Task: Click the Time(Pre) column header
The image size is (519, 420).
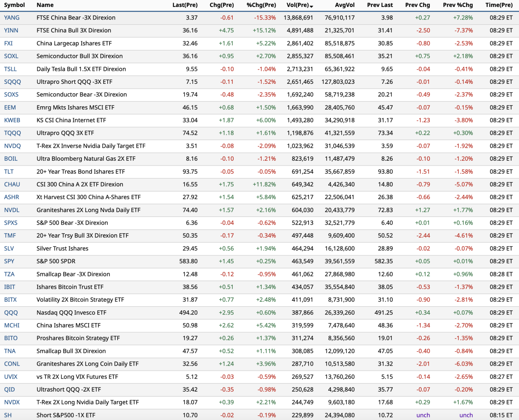Action: coord(499,5)
